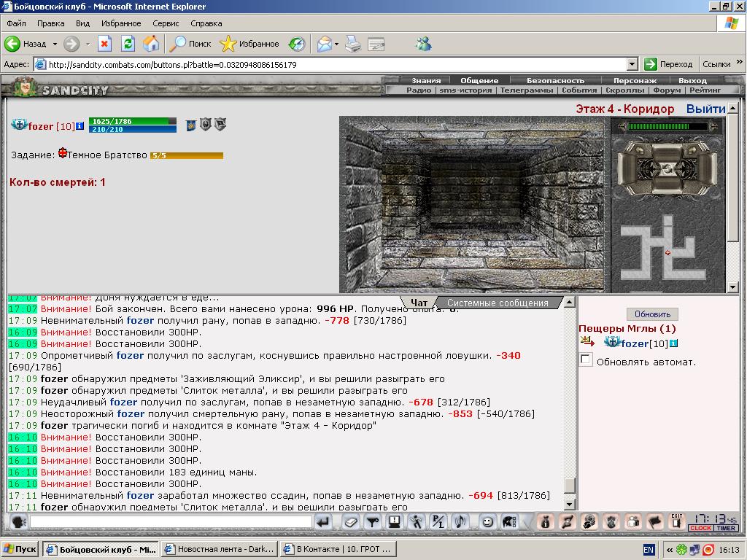This screenshot has height=560, width=747.
Task: Click the send message arrow icon
Action: coord(323,522)
